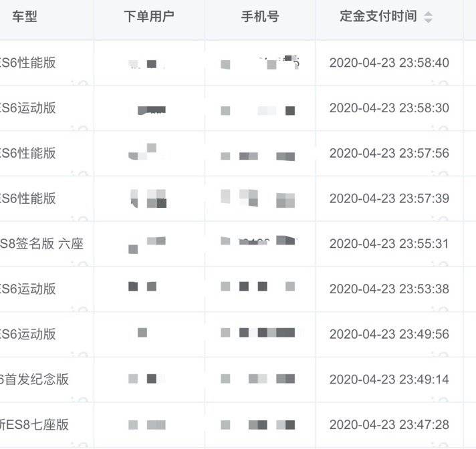This screenshot has width=476, height=449.
Task: Select the 2020-04-23 23:47:28 time cell
Action: [x=389, y=425]
